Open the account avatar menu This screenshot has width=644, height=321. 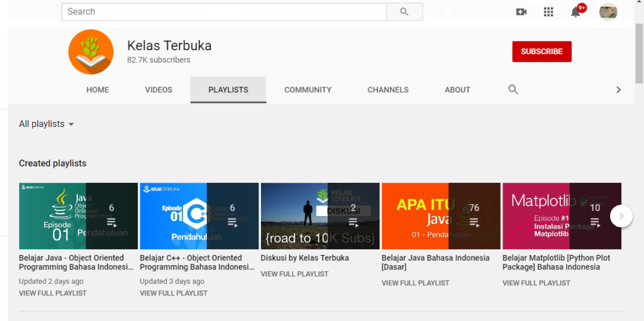coord(608,12)
